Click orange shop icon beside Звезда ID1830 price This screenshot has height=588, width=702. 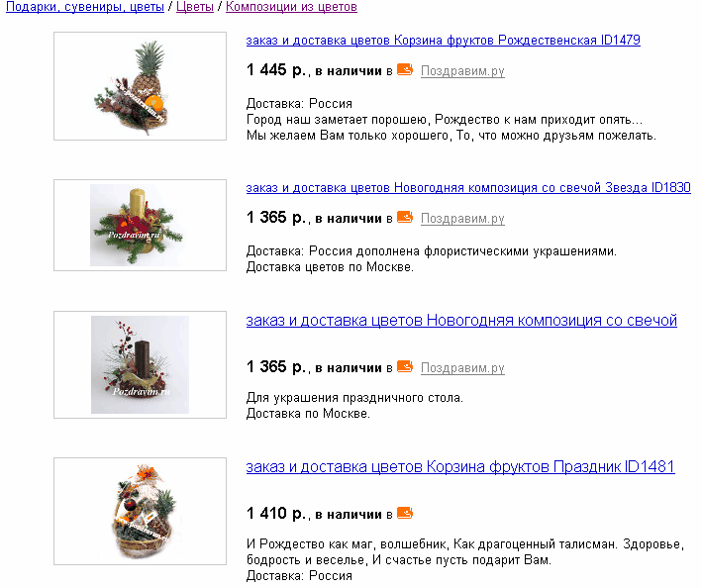coord(405,217)
